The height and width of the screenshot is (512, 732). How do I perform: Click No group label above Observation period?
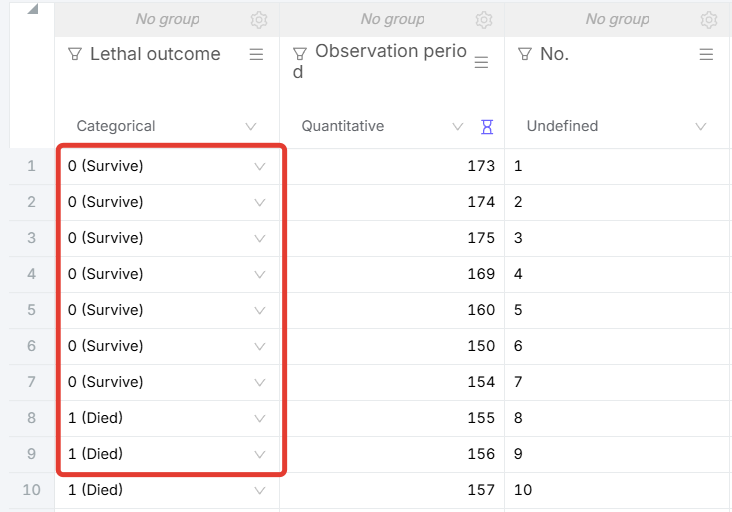[x=392, y=19]
